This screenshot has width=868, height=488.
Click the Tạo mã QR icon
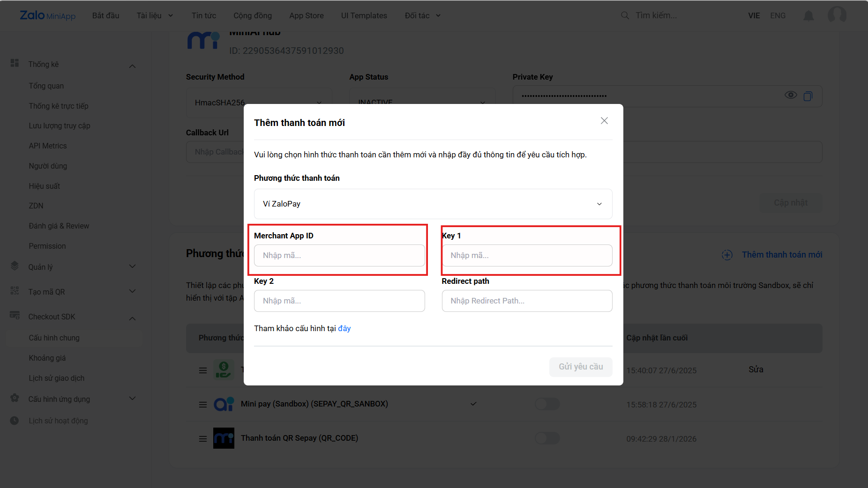click(15, 291)
